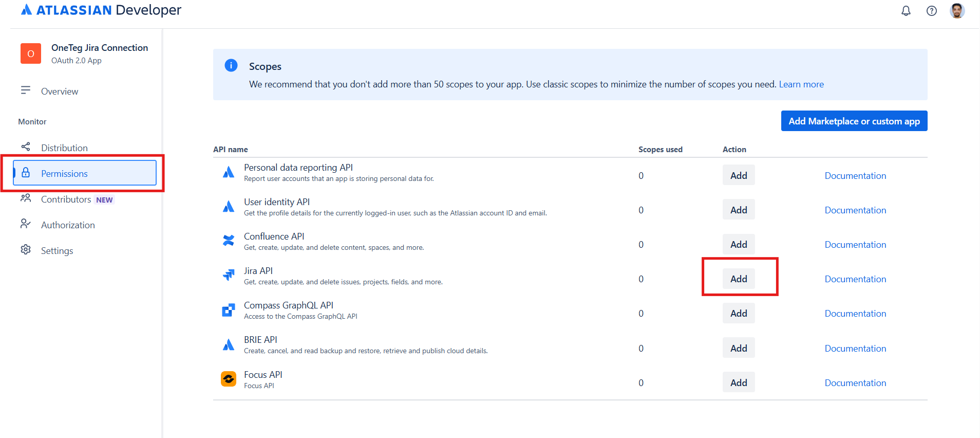The height and width of the screenshot is (438, 980).
Task: Click the API name column header
Action: tap(231, 150)
